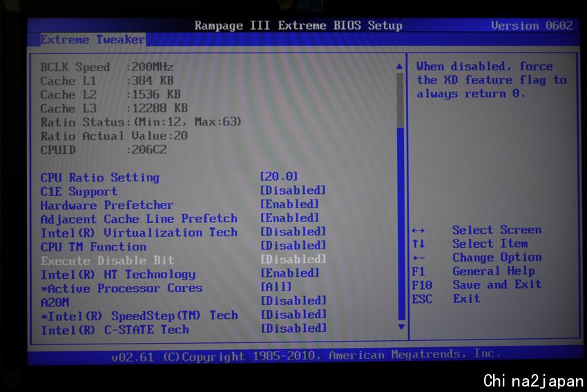Select Intel(R) Virtualization Tech setting
This screenshot has width=587, height=392.
pos(139,233)
